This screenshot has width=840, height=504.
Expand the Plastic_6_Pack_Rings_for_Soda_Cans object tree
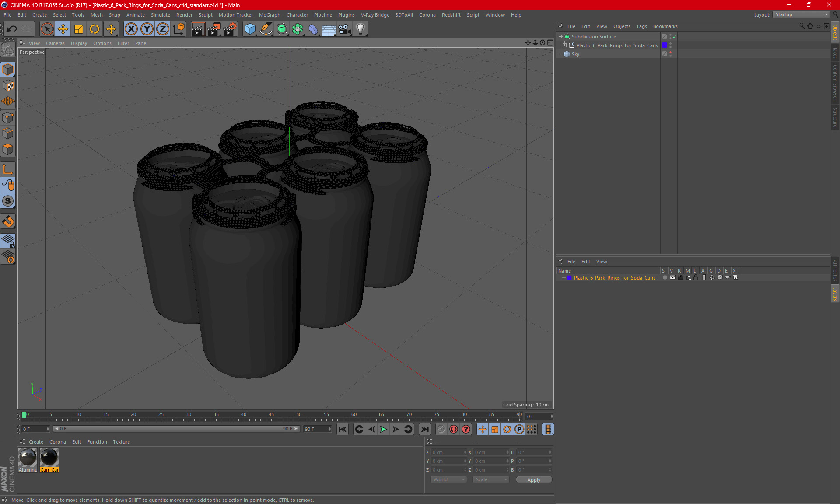[565, 45]
